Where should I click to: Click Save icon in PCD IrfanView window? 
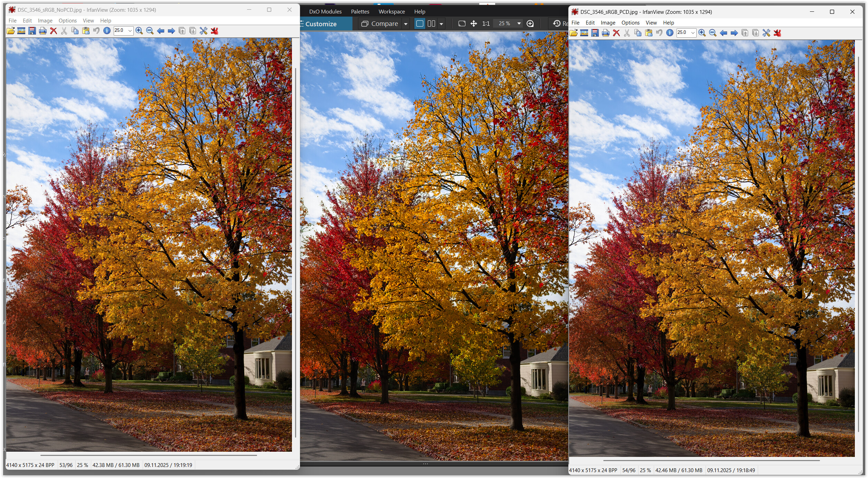[595, 33]
